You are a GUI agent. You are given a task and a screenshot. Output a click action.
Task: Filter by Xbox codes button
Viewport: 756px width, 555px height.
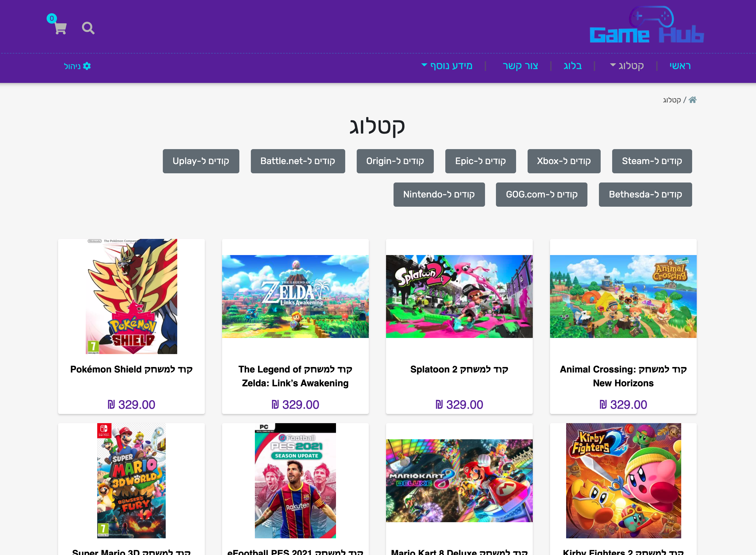coord(564,161)
